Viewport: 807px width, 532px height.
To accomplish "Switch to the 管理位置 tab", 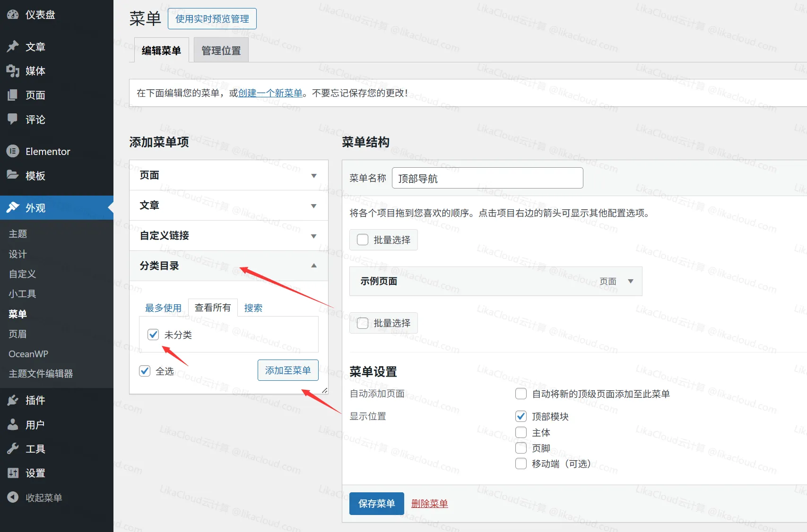I will click(x=221, y=50).
